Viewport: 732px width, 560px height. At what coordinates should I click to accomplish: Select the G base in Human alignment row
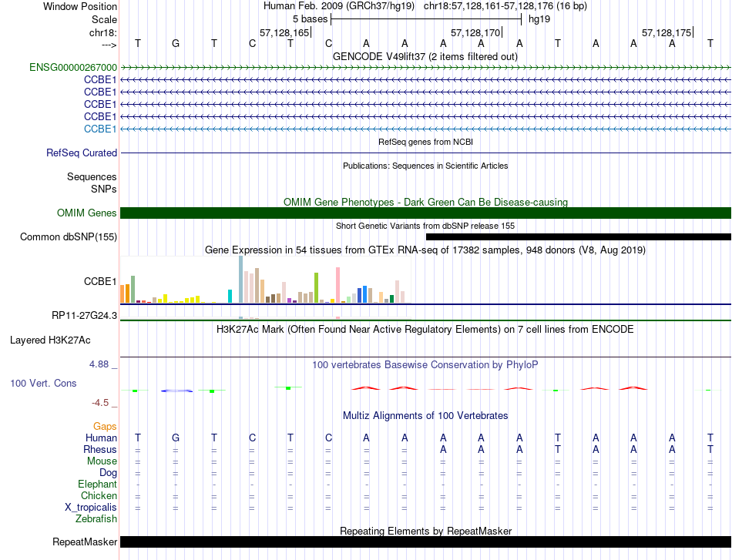(176, 438)
